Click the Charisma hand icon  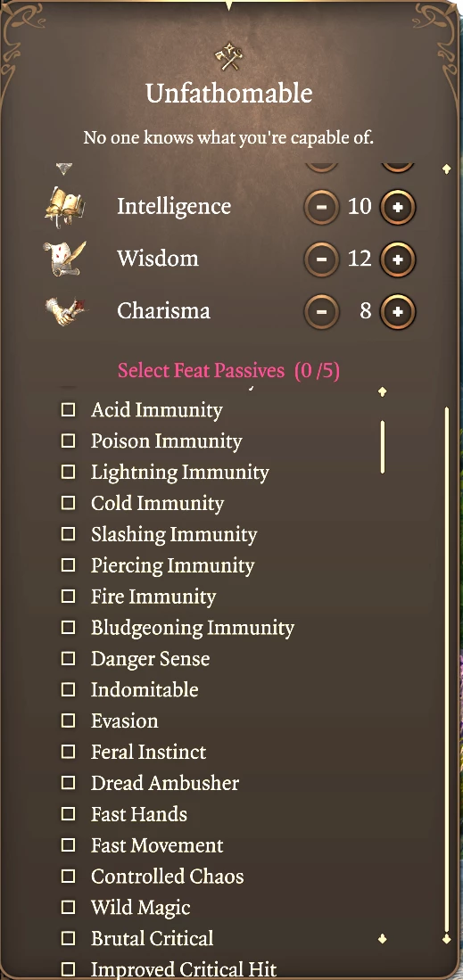(66, 310)
